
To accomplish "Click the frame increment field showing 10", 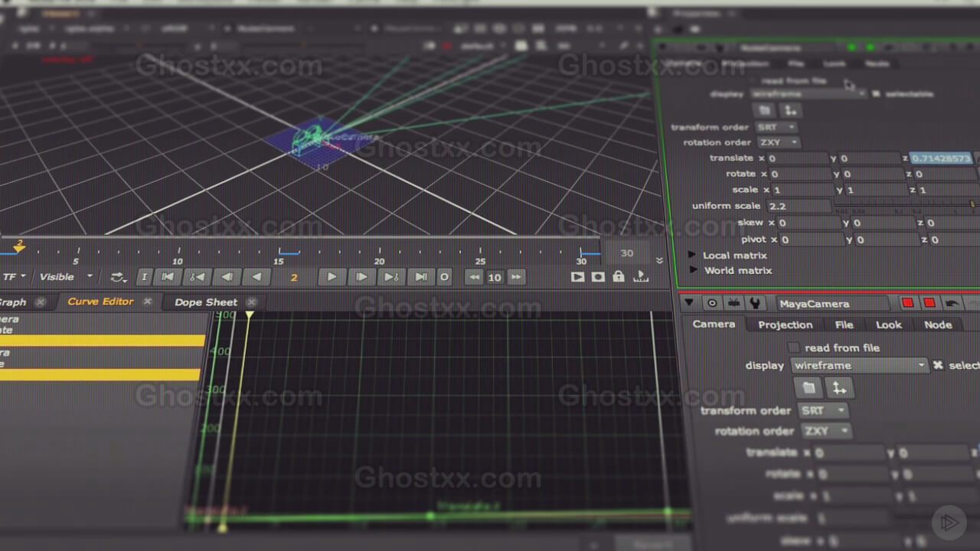I will pyautogui.click(x=495, y=277).
